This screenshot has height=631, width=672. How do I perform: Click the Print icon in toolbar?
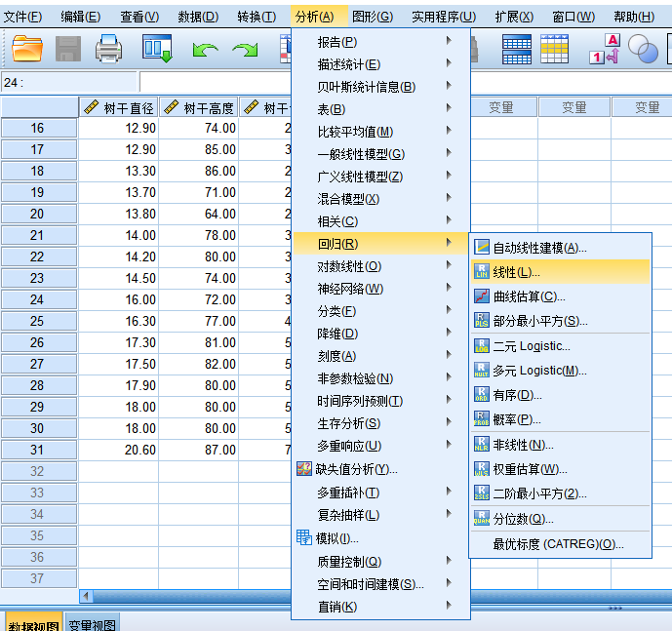tap(108, 49)
